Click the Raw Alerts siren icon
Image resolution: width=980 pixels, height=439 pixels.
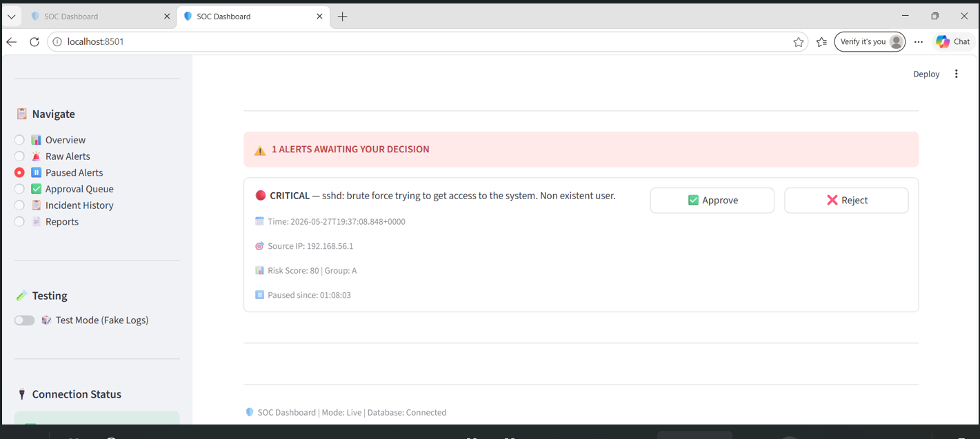pyautogui.click(x=37, y=156)
